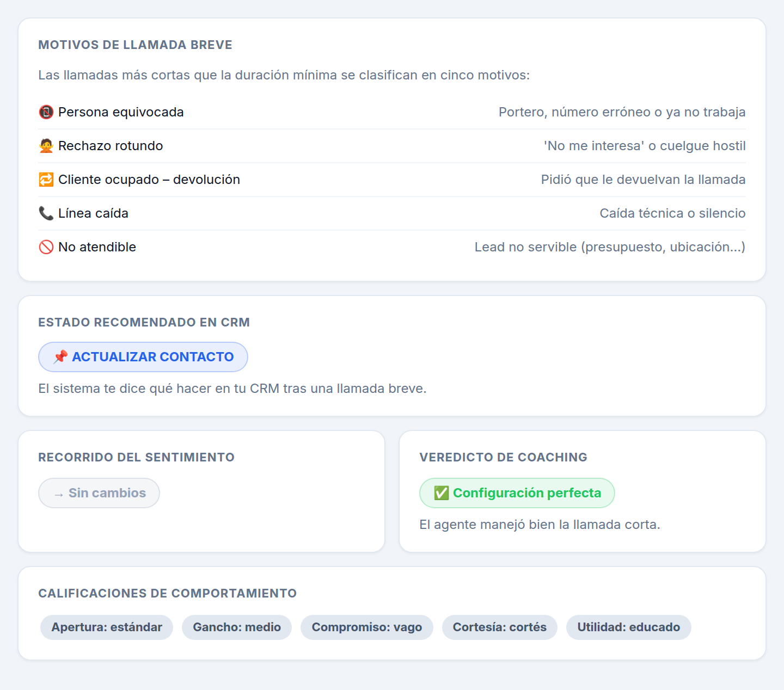Select the Utilidad: educado tag

(x=629, y=627)
